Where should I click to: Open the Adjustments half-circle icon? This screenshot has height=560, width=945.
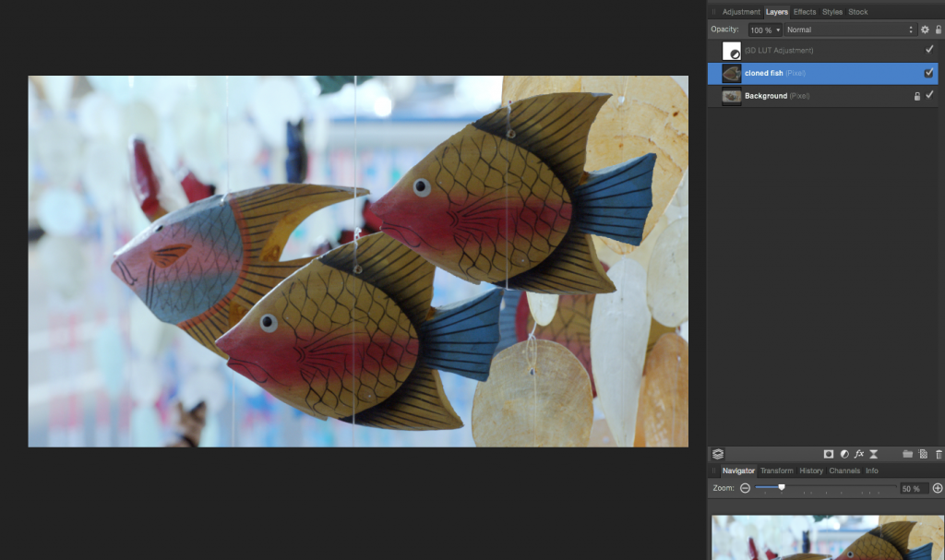(x=844, y=454)
